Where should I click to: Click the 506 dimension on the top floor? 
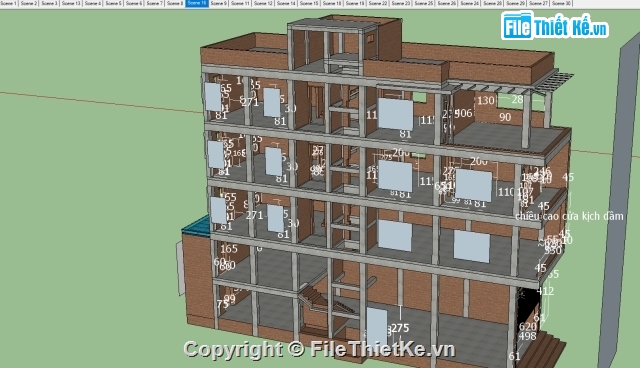[463, 113]
